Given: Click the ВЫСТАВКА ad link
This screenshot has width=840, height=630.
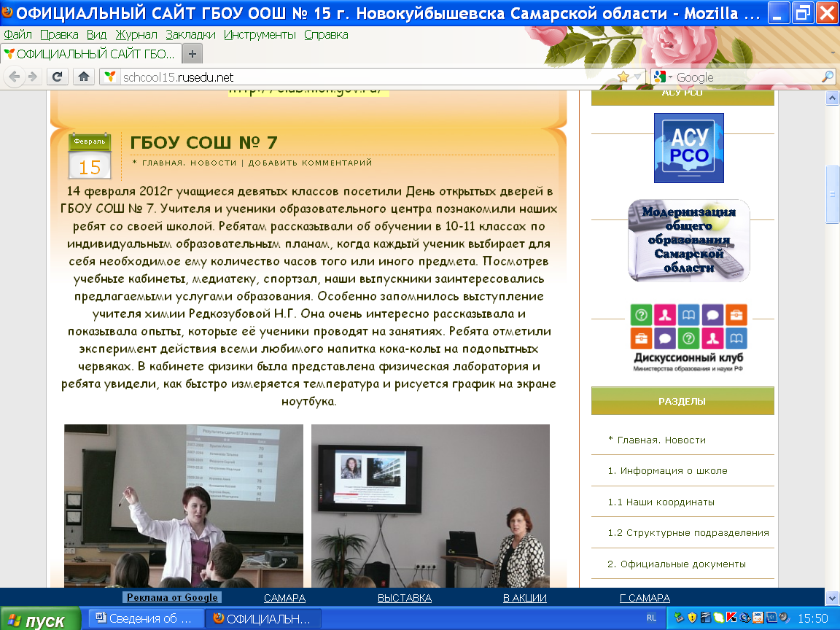Looking at the screenshot, I should [x=404, y=598].
